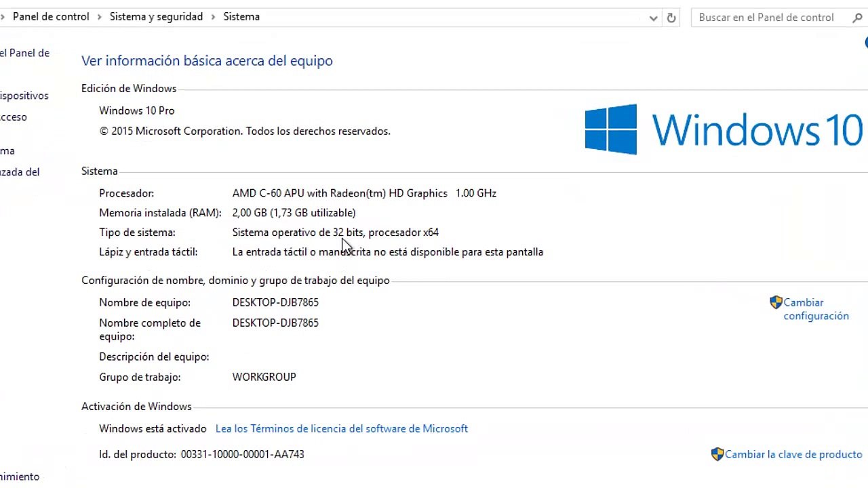Open the dispositivos link in the left sidebar
The height and width of the screenshot is (488, 868).
[24, 96]
